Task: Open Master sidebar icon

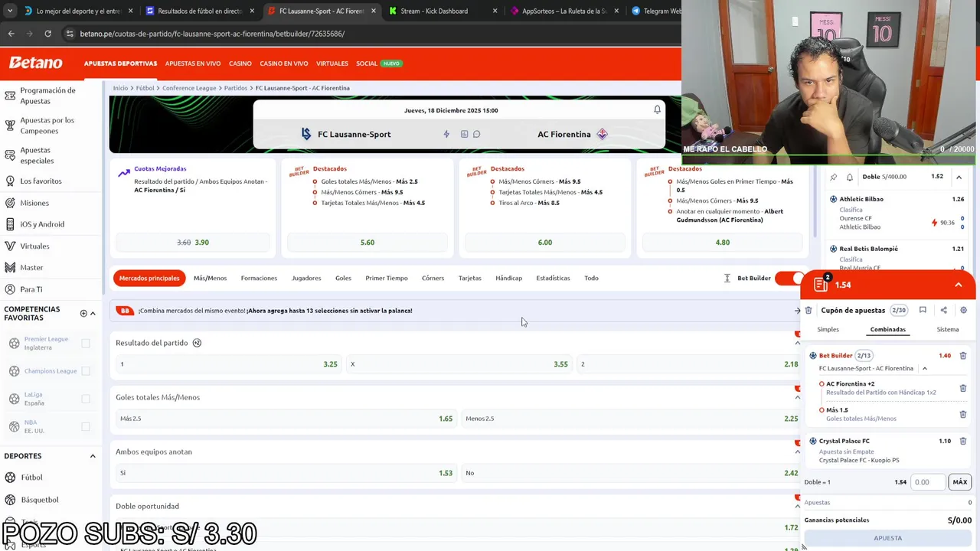Action: pyautogui.click(x=10, y=267)
